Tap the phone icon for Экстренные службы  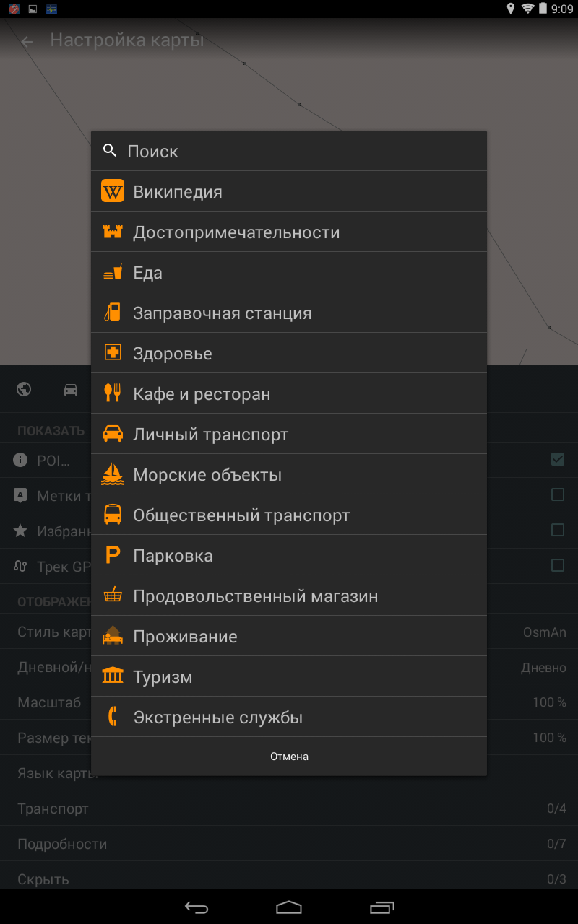point(113,717)
